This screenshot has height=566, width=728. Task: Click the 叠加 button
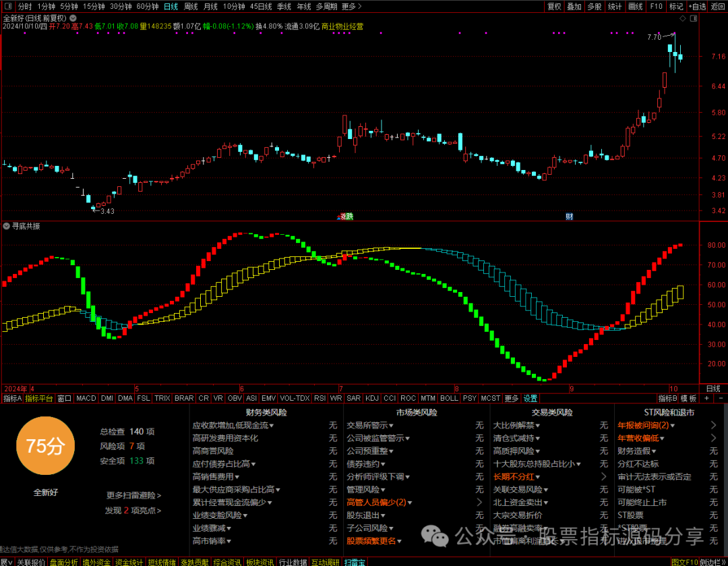[574, 7]
